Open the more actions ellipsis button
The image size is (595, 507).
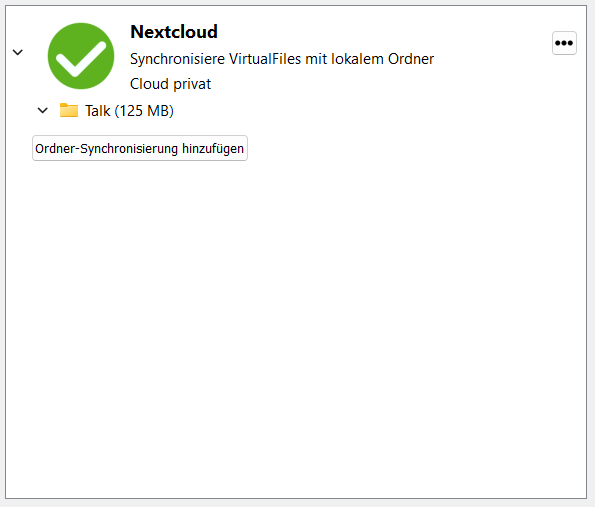564,43
